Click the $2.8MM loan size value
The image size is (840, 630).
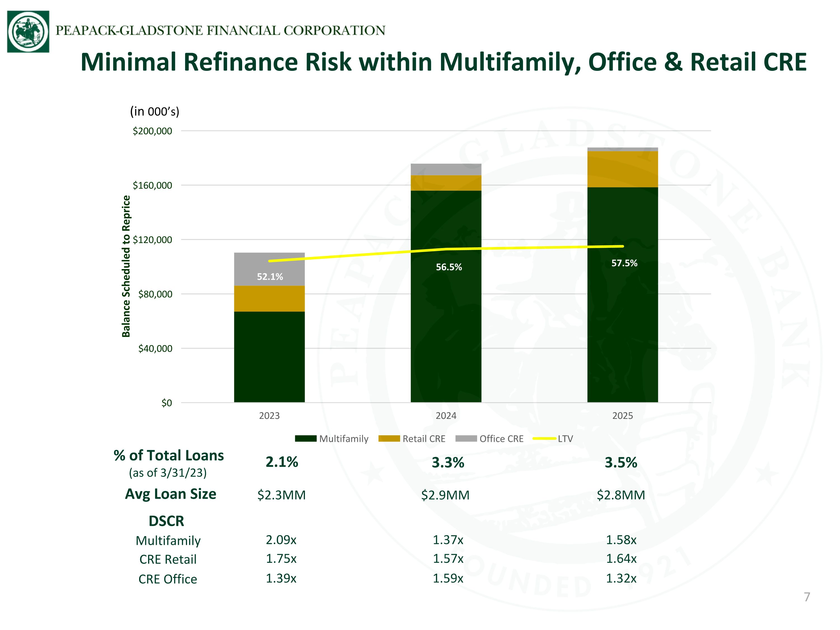point(621,495)
